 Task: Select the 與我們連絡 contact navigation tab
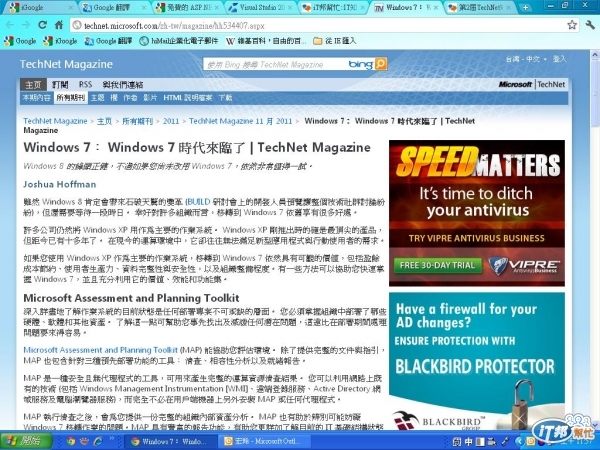[x=122, y=85]
